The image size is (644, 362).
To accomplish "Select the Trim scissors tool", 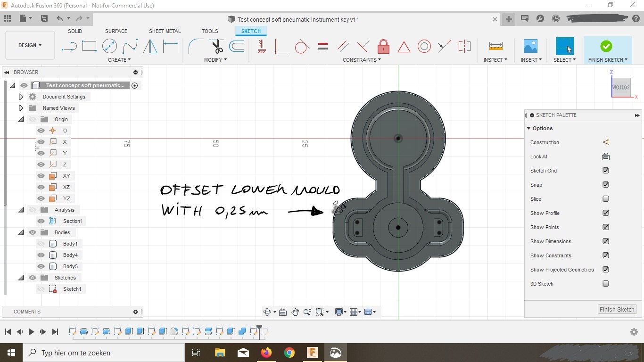I will pyautogui.click(x=216, y=46).
